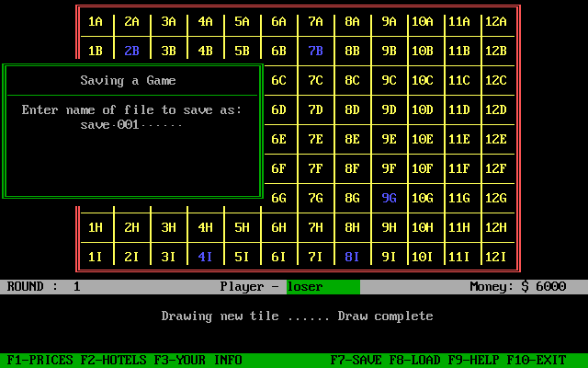Select board tile 10B

coord(423,52)
